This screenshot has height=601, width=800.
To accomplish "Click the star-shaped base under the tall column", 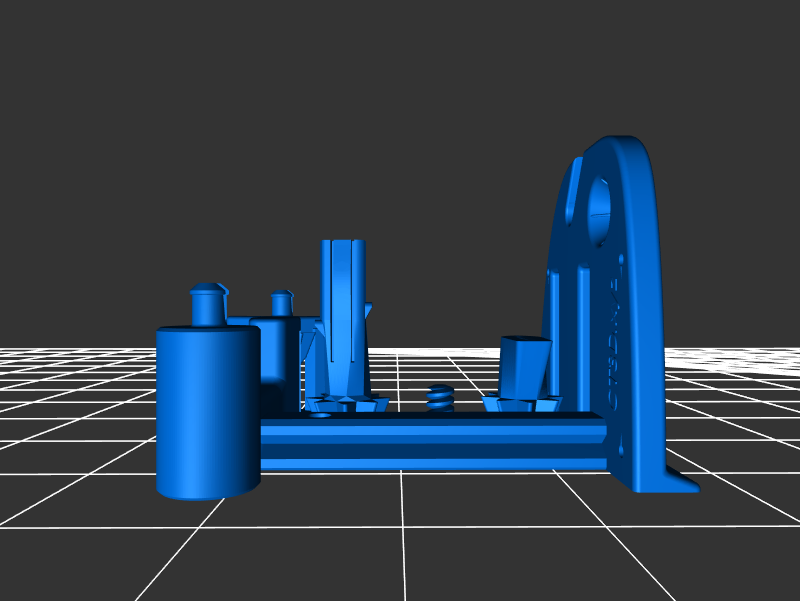I will pyautogui.click(x=347, y=404).
